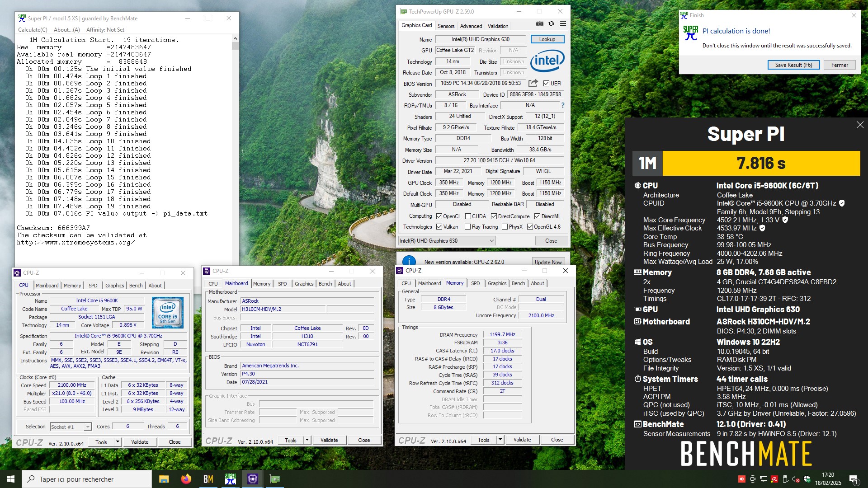The height and width of the screenshot is (488, 868).
Task: Open the About...(A) menu in Super PI
Action: point(67,30)
